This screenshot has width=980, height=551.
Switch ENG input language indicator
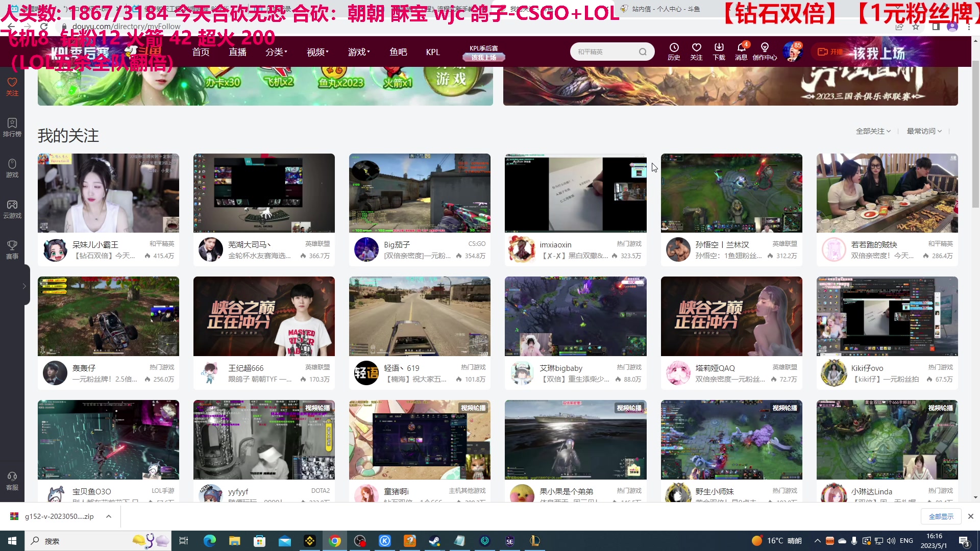click(906, 541)
